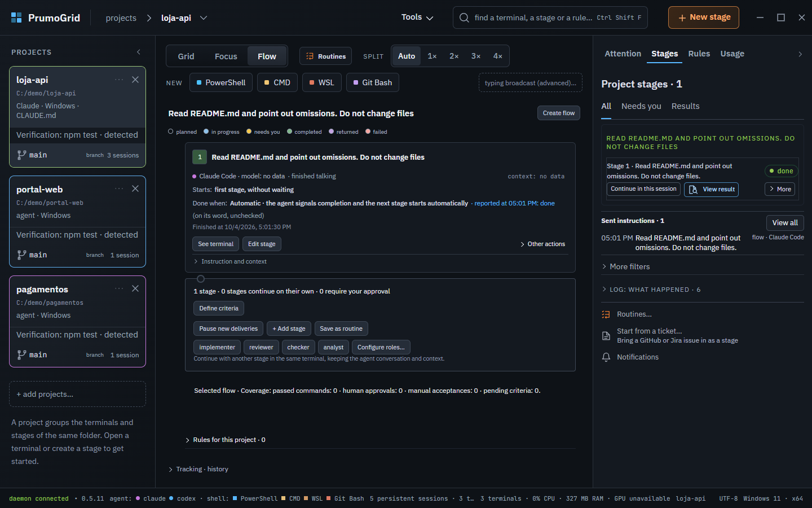The height and width of the screenshot is (508, 812).
Task: Expand More filters in the Stages panel
Action: tap(626, 266)
